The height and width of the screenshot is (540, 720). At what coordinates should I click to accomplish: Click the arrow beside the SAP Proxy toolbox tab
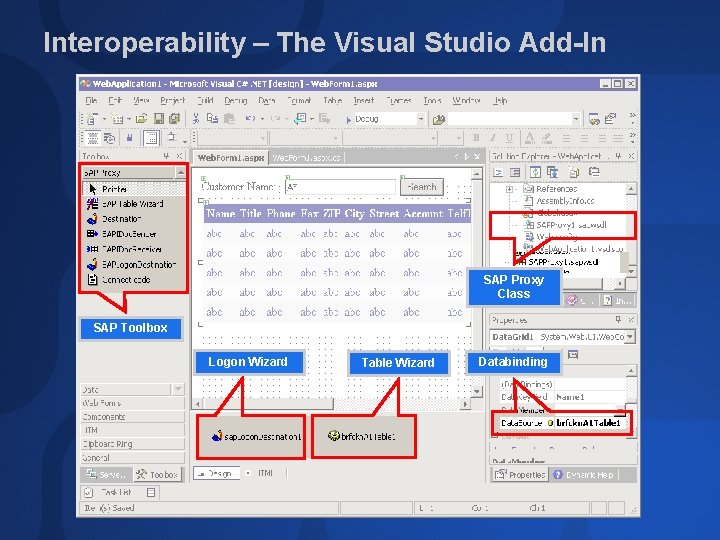point(180,173)
